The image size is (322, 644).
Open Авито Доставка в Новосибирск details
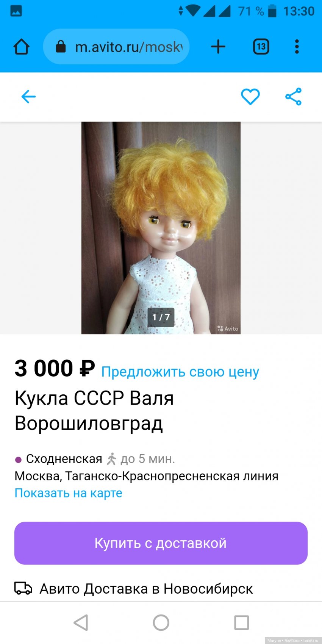pyautogui.click(x=146, y=589)
